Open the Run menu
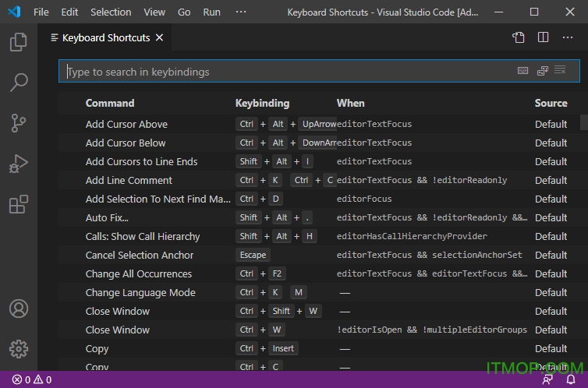 click(x=211, y=12)
